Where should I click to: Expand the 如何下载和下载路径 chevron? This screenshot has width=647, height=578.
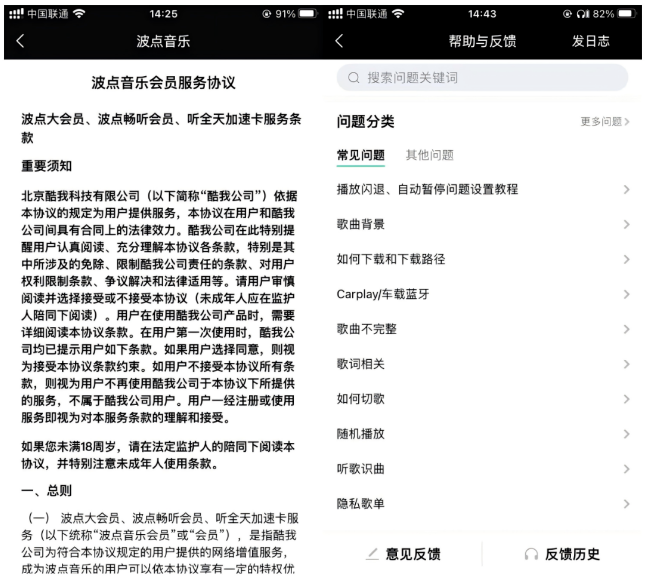point(626,259)
